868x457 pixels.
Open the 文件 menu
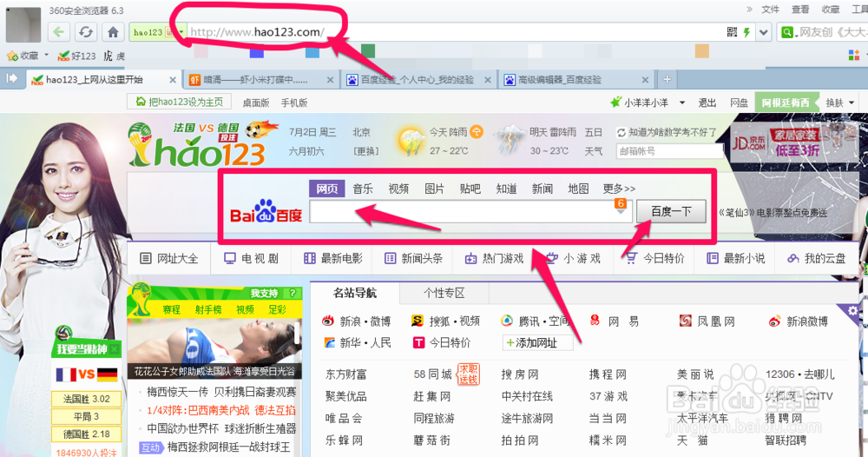coord(770,10)
